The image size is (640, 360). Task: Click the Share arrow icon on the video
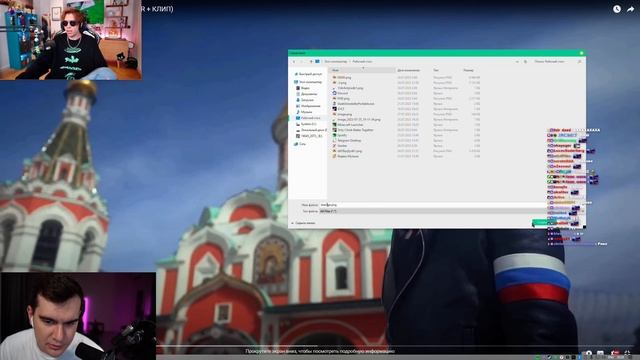click(631, 9)
